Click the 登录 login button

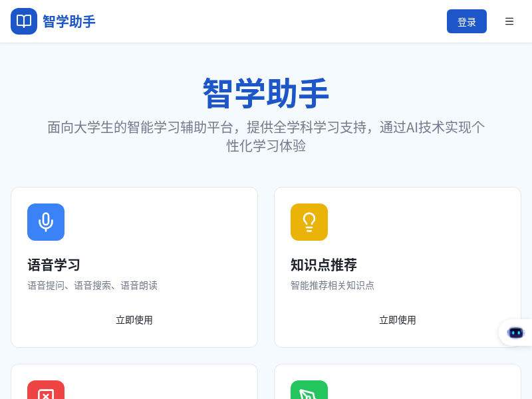(x=466, y=21)
